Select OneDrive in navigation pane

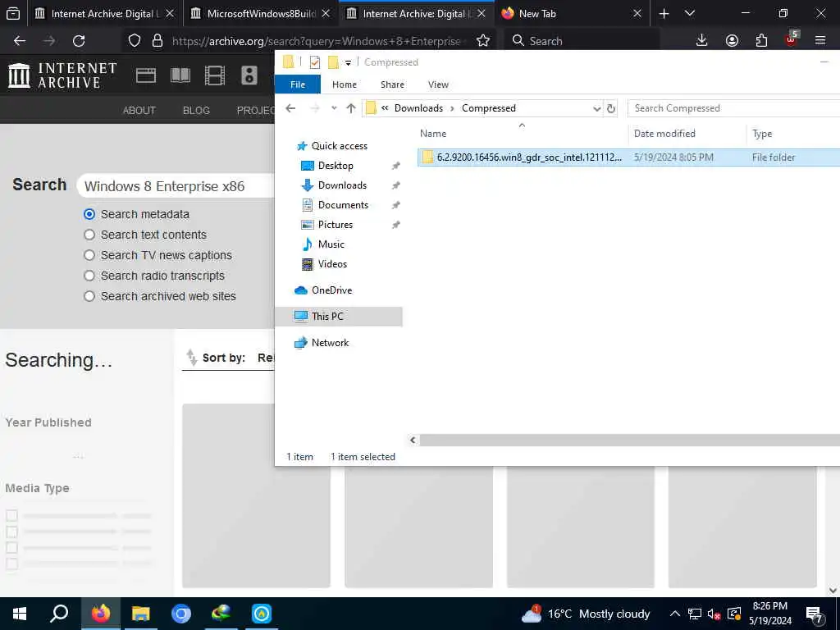tap(331, 290)
